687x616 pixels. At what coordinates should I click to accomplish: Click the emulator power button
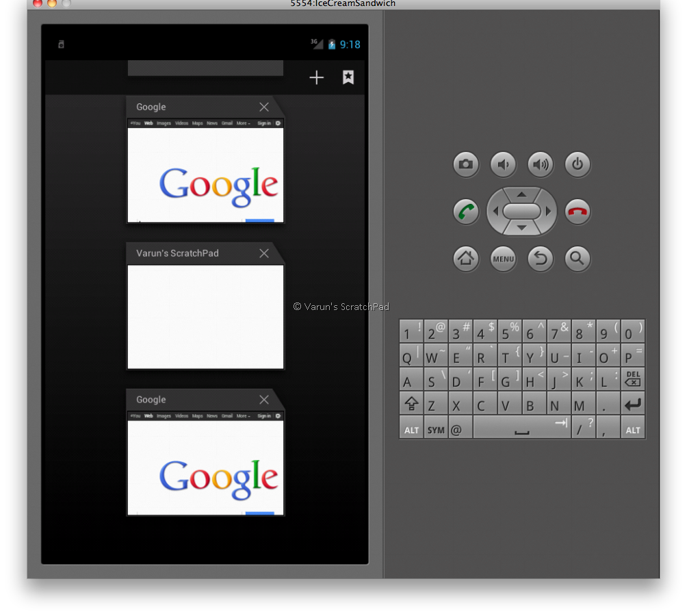pos(578,164)
